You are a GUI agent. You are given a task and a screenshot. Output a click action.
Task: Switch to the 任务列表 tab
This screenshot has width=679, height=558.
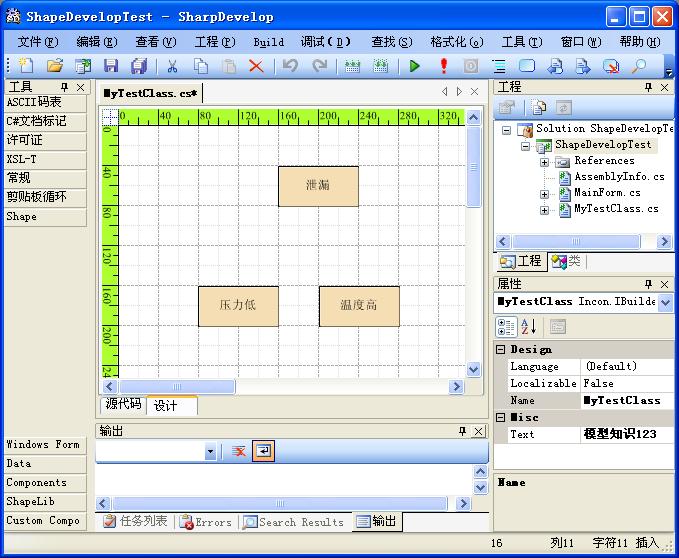(136, 521)
